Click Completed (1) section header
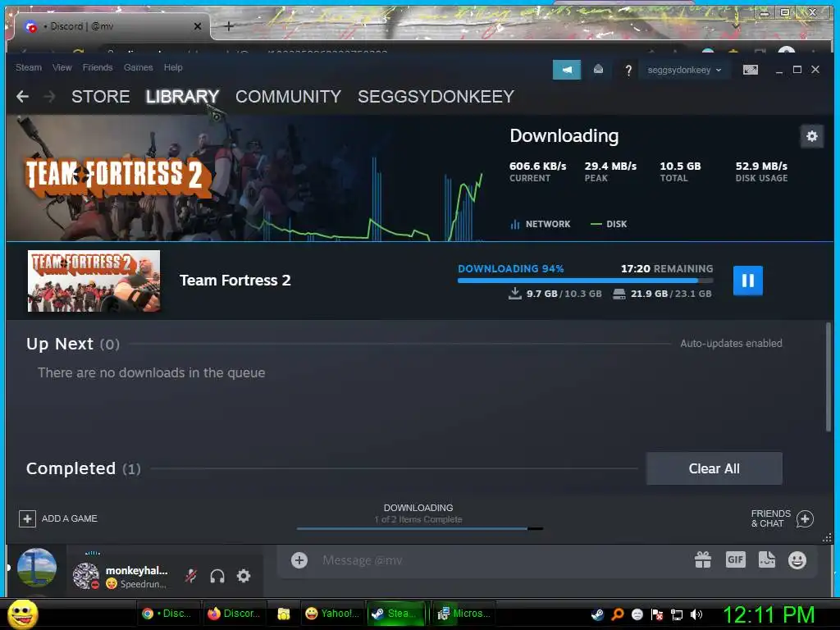This screenshot has width=840, height=630. pyautogui.click(x=83, y=468)
